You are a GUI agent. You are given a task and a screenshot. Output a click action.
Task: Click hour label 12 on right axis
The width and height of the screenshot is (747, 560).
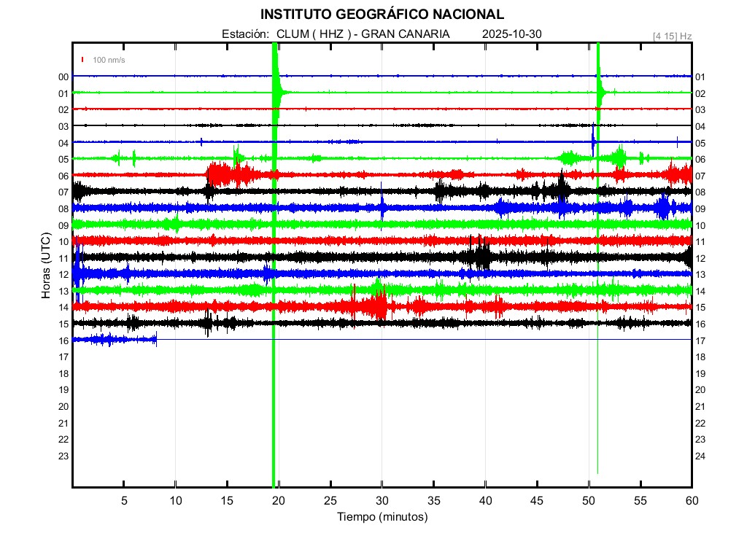click(x=700, y=259)
